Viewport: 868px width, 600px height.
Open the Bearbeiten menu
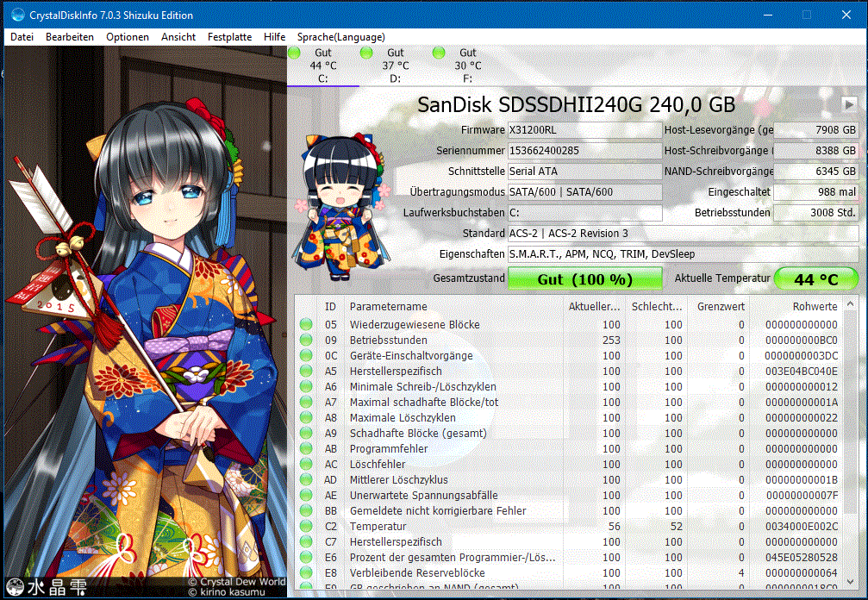point(70,37)
